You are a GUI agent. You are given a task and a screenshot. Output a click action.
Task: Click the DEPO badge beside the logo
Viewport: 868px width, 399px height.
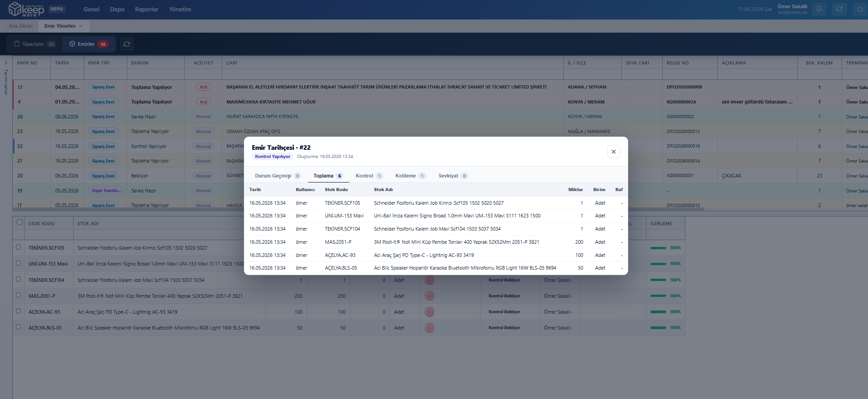coord(57,9)
